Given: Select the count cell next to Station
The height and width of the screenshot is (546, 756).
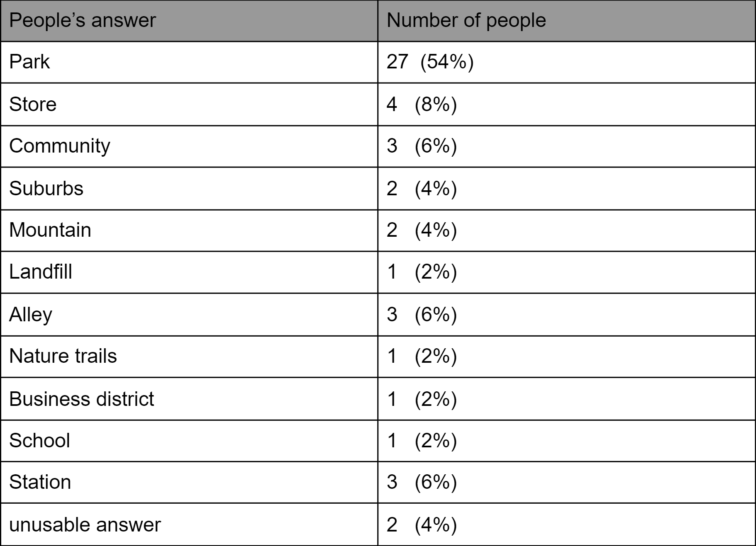Looking at the screenshot, I should tap(422, 482).
